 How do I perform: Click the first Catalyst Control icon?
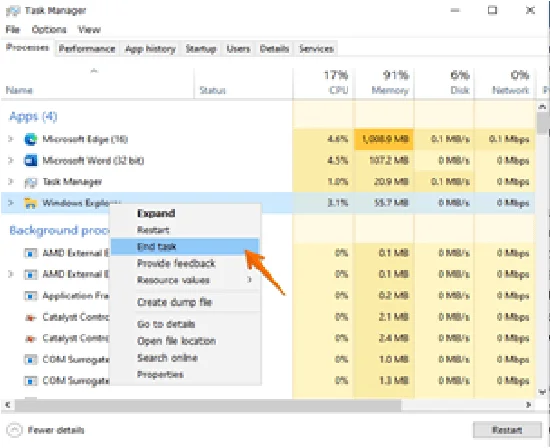click(31, 317)
